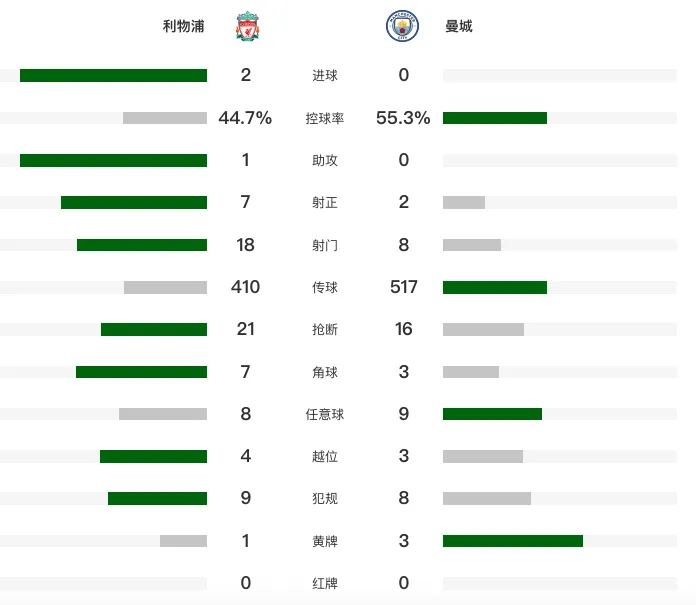
Task: Select the 控球率 stat label
Action: pyautogui.click(x=324, y=118)
